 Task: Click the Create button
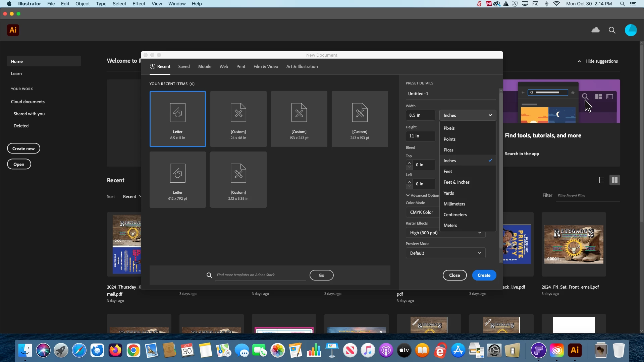[x=484, y=275]
